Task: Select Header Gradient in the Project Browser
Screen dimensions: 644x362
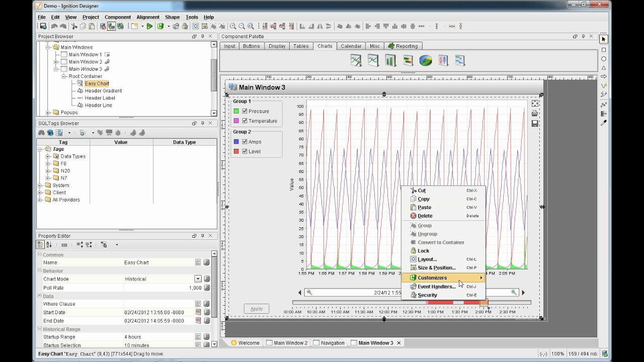Action: 103,91
